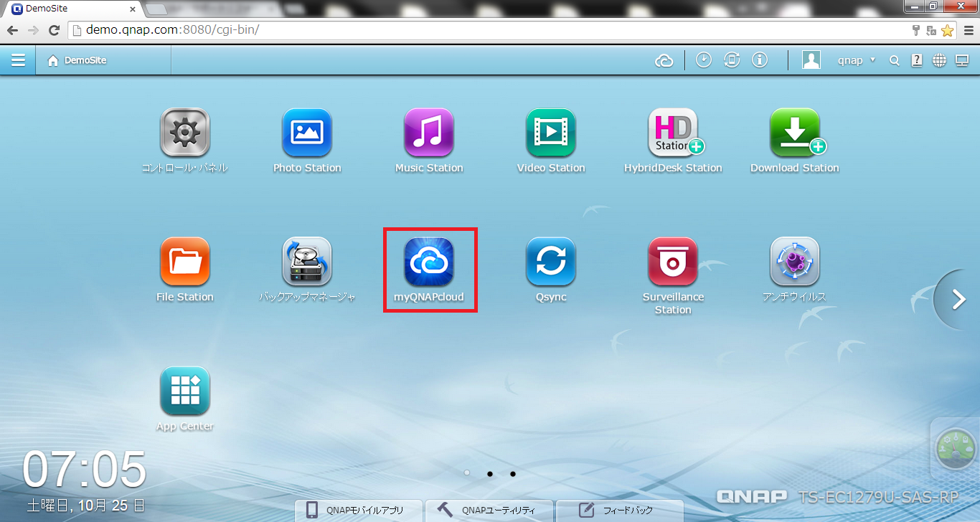Open the main hamburger menu
The image size is (980, 522).
18,60
